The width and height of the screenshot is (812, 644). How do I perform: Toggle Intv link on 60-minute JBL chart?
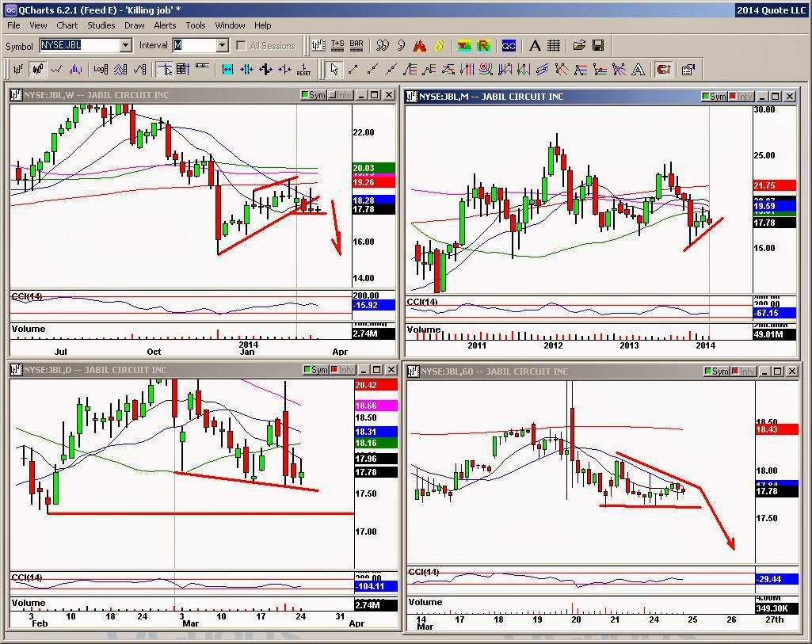(744, 372)
